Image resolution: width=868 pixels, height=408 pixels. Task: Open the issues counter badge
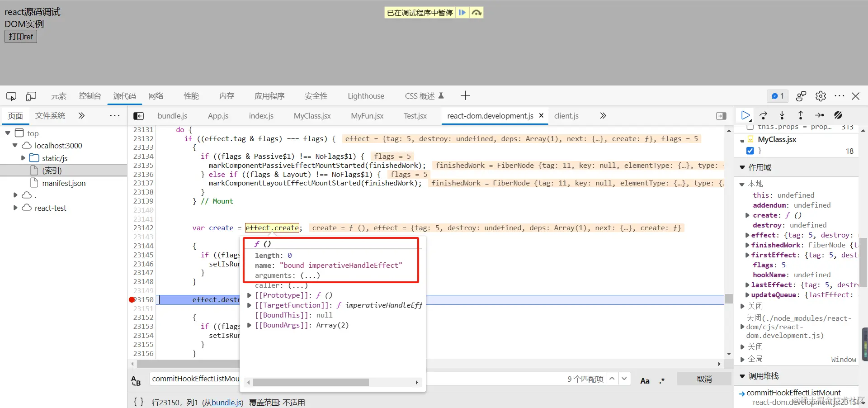coord(778,96)
